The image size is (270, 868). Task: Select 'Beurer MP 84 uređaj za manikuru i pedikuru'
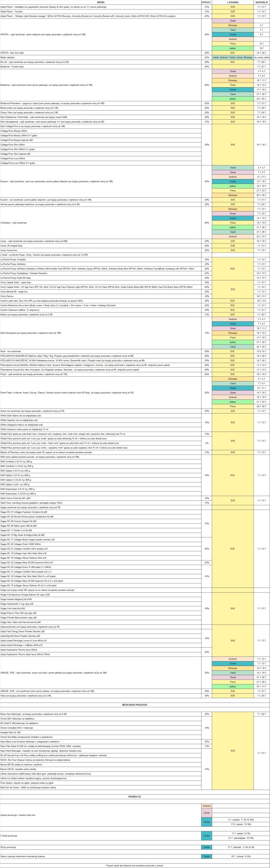(100, 765)
